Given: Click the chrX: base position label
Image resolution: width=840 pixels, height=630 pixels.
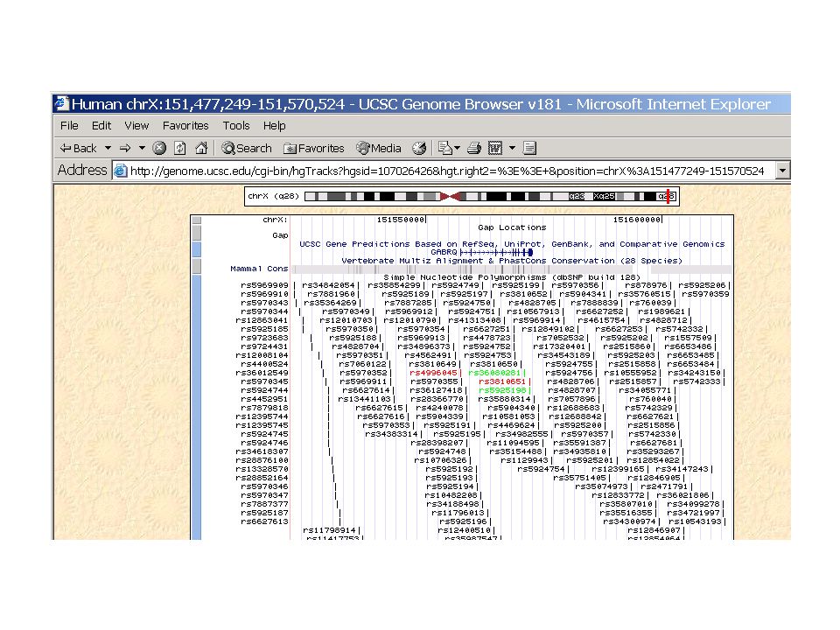Looking at the screenshot, I should [x=276, y=220].
